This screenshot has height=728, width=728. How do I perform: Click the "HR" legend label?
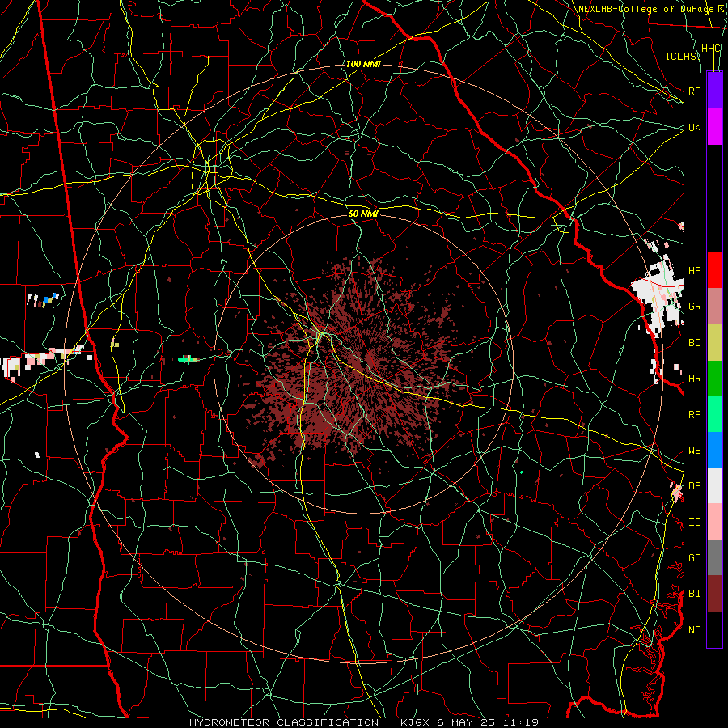(x=694, y=379)
